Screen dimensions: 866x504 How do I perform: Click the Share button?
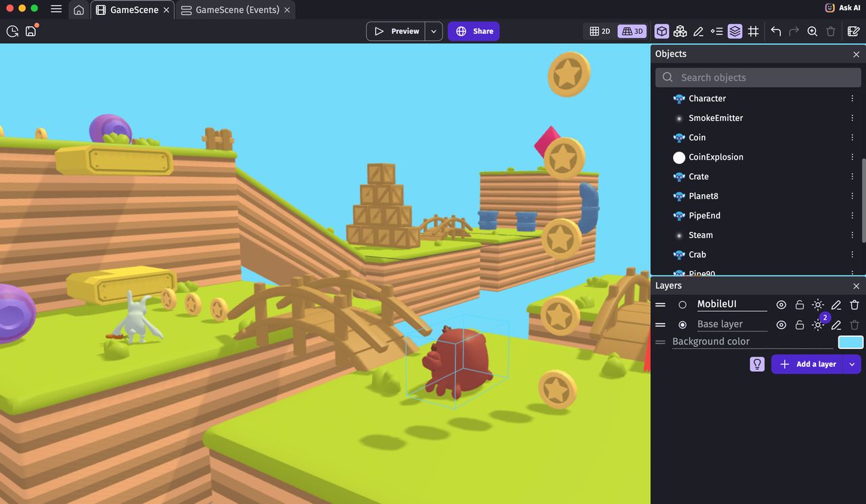tap(474, 31)
